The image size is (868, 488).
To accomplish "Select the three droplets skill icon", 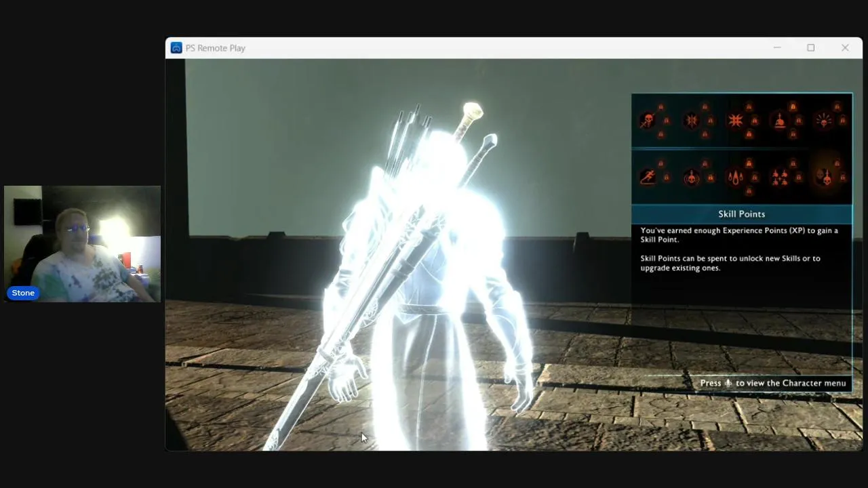I will coord(736,178).
